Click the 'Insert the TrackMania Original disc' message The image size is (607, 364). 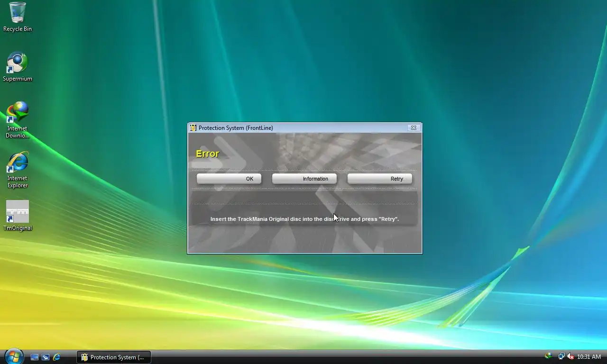click(x=304, y=219)
